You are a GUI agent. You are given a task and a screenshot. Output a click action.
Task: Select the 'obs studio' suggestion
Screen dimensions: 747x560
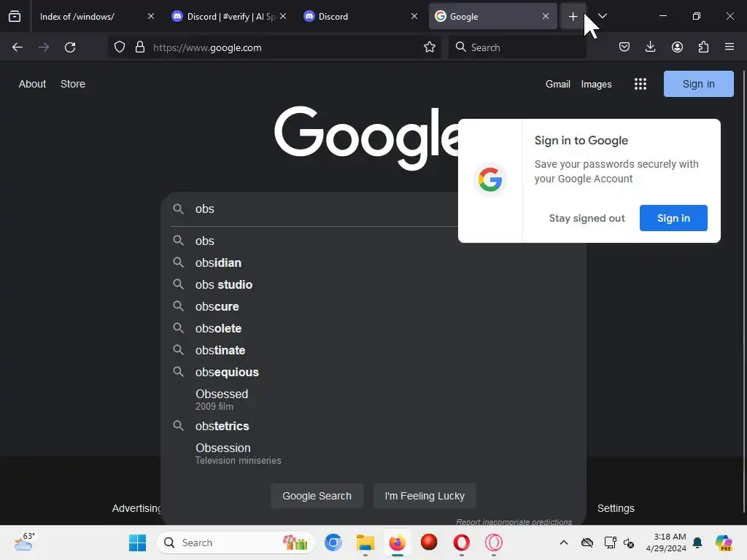(373, 285)
